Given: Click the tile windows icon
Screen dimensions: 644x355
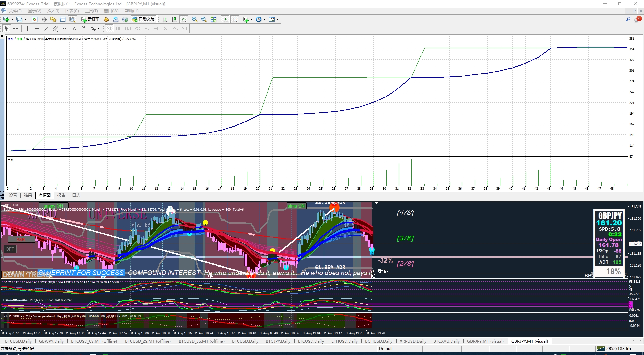Looking at the screenshot, I should click(x=213, y=19).
